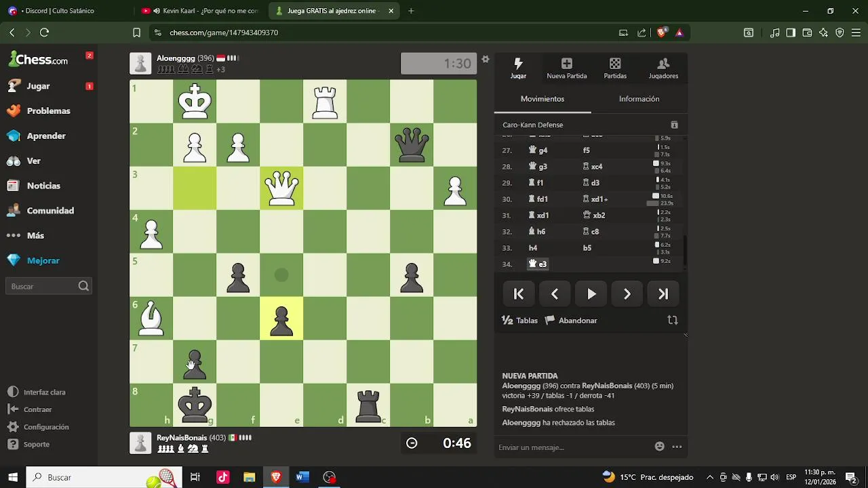Toggle Interfaz clara light theme
Image resolution: width=868 pixels, height=488 pixels.
pos(44,392)
